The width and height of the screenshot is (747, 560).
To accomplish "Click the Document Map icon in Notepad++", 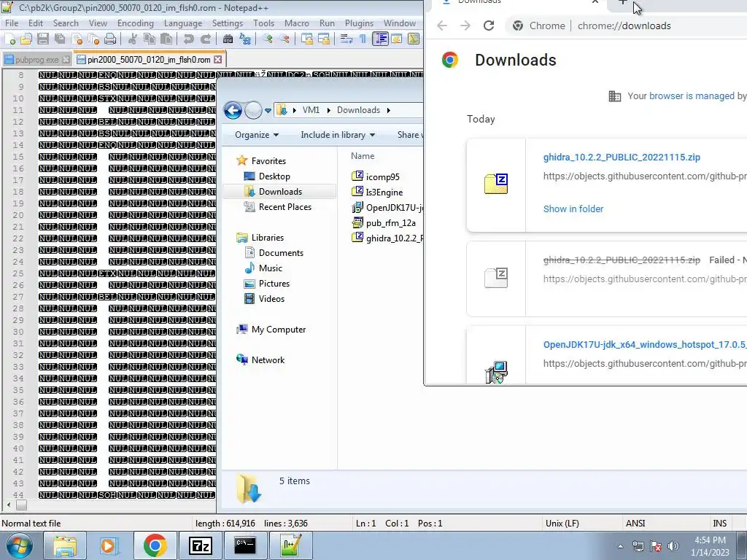I will (x=414, y=39).
